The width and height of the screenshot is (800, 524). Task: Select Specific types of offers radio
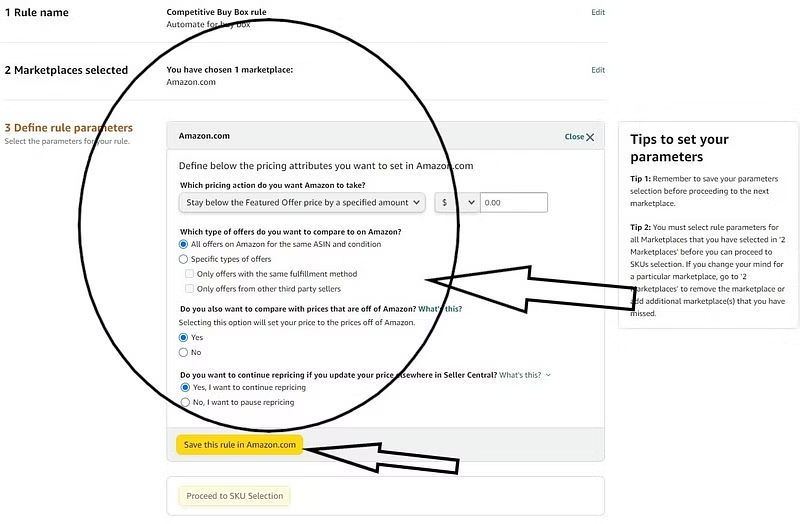point(183,259)
